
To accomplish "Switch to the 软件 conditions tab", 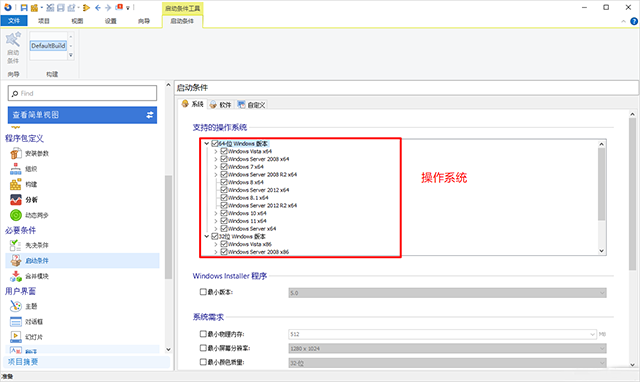I will [x=221, y=105].
